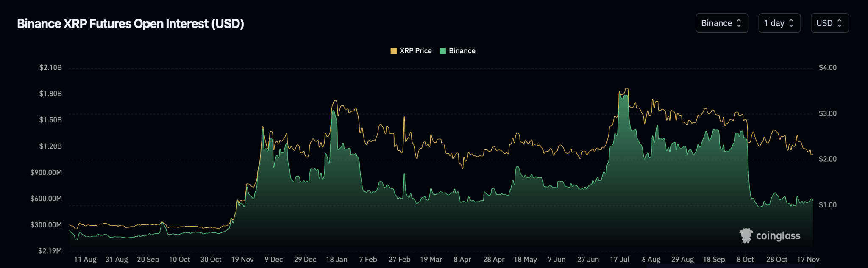This screenshot has height=268, width=868.
Task: Click the yellow XRP Price legend swatch
Action: 394,51
